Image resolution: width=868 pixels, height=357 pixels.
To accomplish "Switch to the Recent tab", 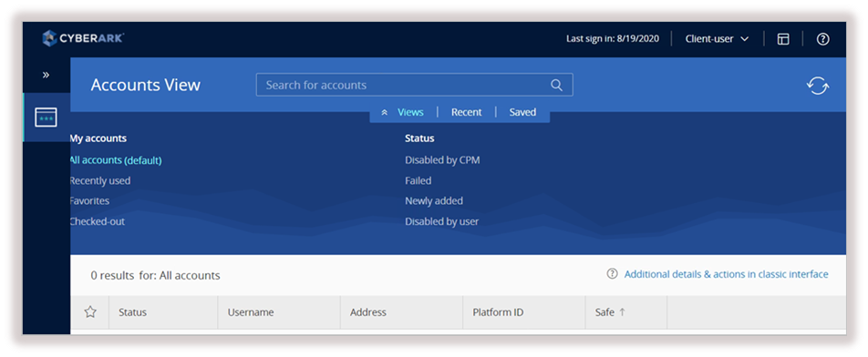I will click(x=466, y=112).
